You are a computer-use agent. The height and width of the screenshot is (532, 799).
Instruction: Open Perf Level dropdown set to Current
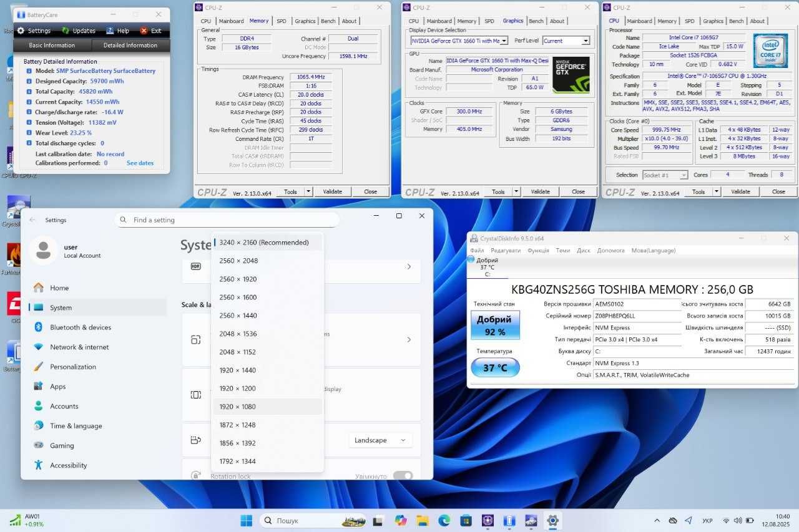click(566, 41)
